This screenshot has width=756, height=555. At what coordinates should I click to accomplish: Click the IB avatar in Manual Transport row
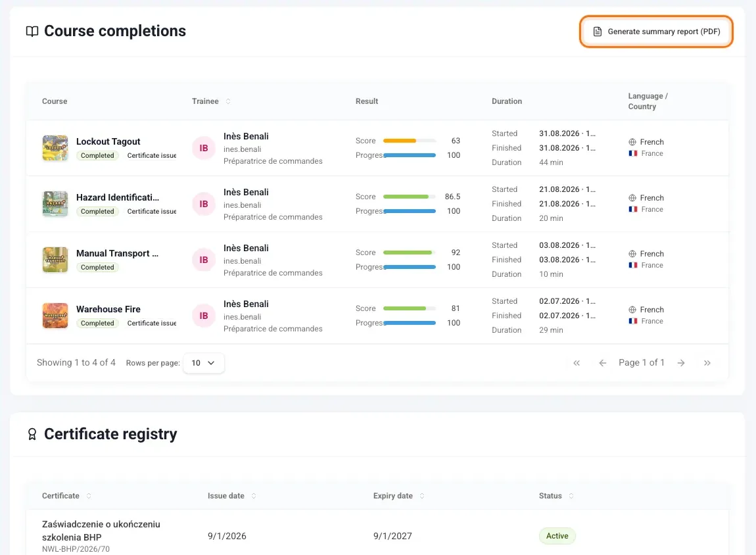point(204,260)
